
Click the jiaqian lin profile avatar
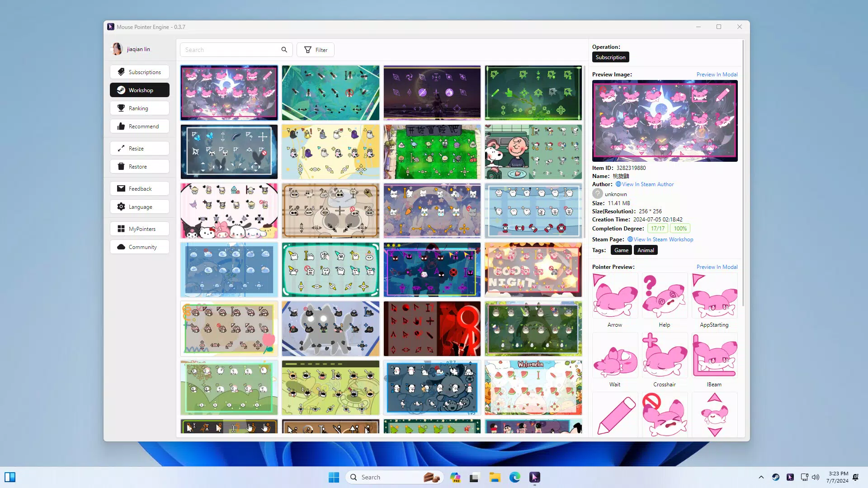pos(117,49)
